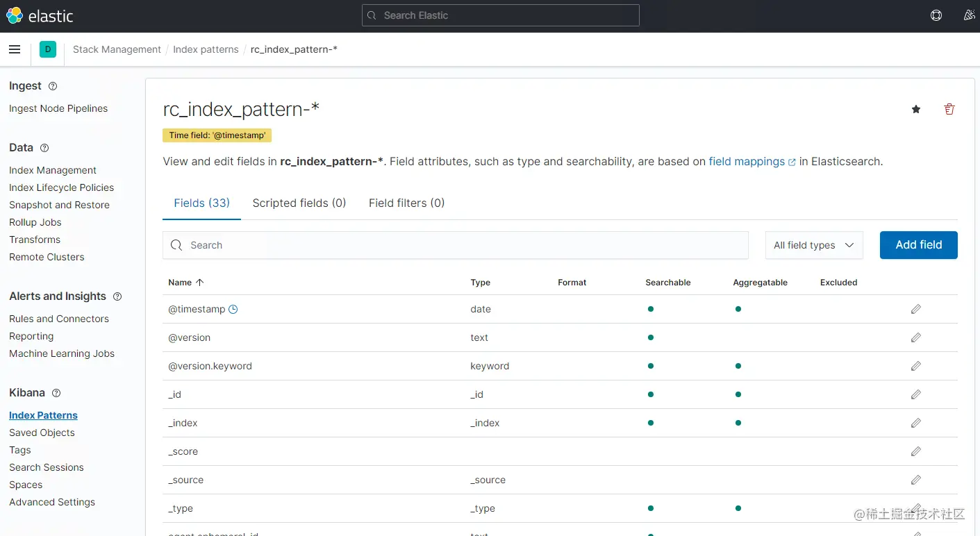The image size is (980, 536).
Task: Click the Elastic logo
Action: (x=40, y=15)
